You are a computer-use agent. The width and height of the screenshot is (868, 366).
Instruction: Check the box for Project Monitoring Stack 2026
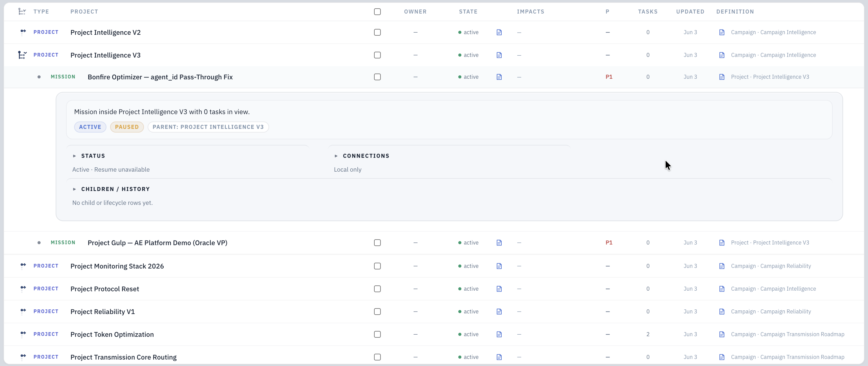click(x=377, y=266)
